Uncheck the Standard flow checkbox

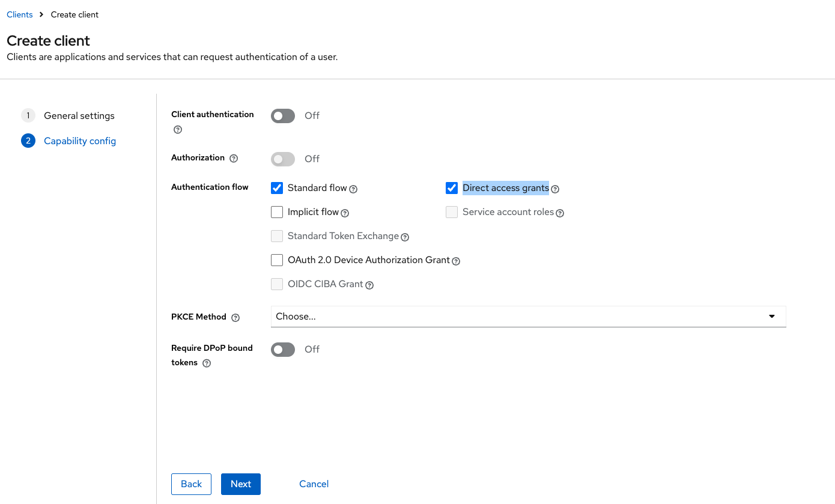click(276, 187)
